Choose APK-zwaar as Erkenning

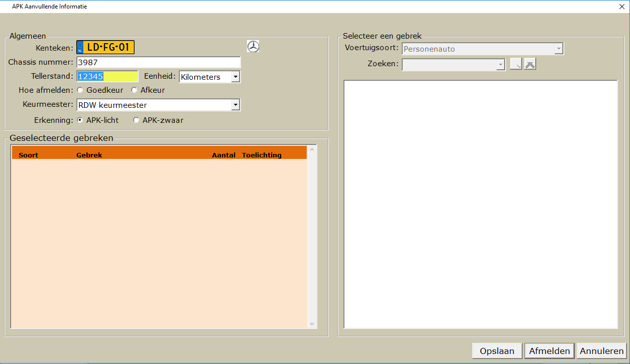[x=136, y=120]
